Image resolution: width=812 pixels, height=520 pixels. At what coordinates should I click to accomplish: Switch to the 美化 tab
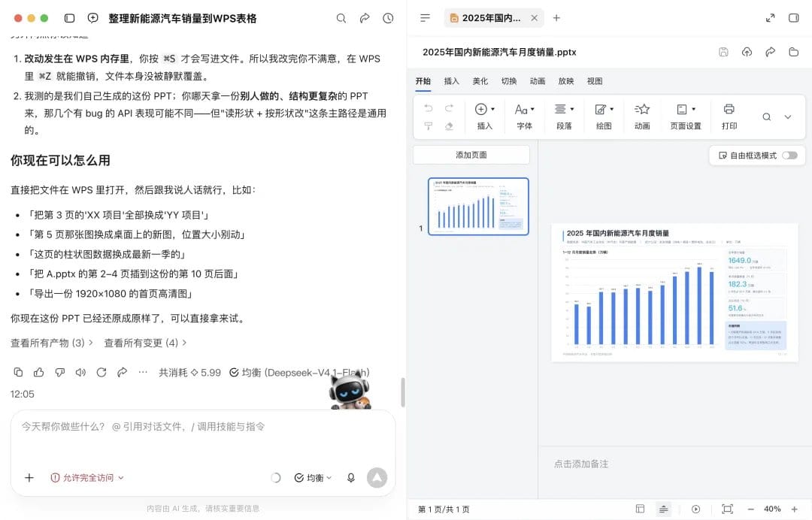coord(480,81)
